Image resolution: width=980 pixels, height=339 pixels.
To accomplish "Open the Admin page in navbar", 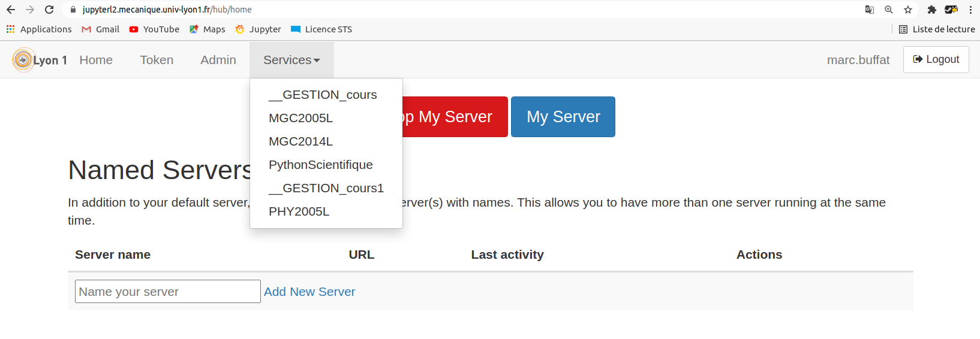I will click(218, 60).
